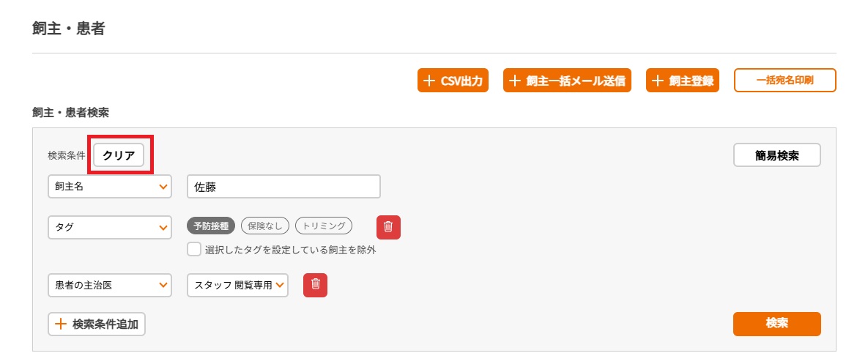
Task: Click plus icon of 検索条件追加
Action: [60, 324]
